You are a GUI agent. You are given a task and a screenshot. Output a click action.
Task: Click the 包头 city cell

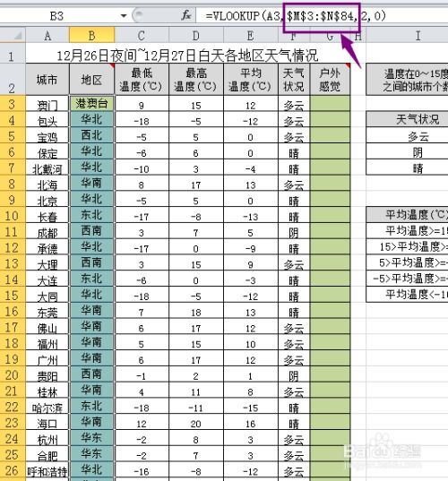(x=47, y=120)
